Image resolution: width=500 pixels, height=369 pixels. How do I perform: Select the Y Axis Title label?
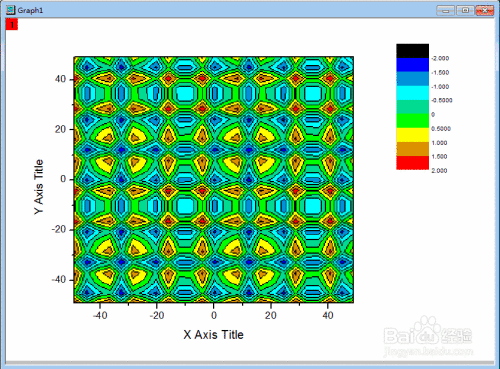pos(39,187)
